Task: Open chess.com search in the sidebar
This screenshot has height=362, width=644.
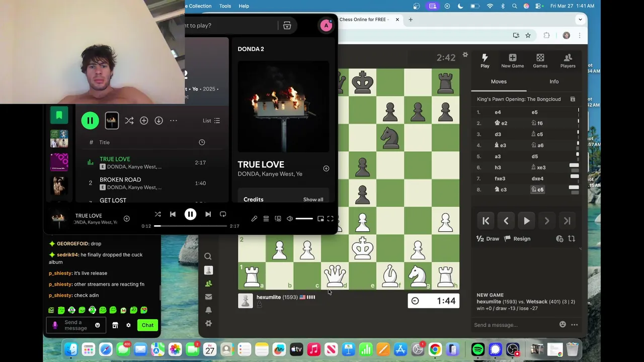Action: pyautogui.click(x=208, y=256)
